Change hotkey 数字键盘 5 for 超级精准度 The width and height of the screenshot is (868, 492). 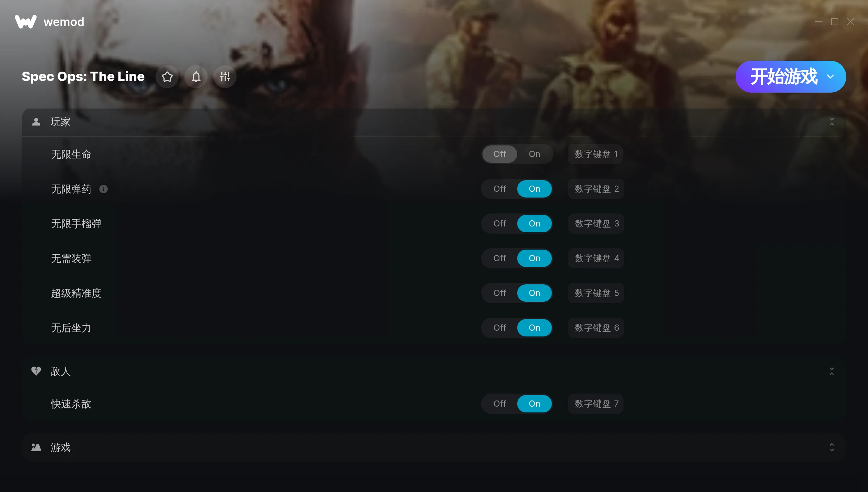[596, 293]
